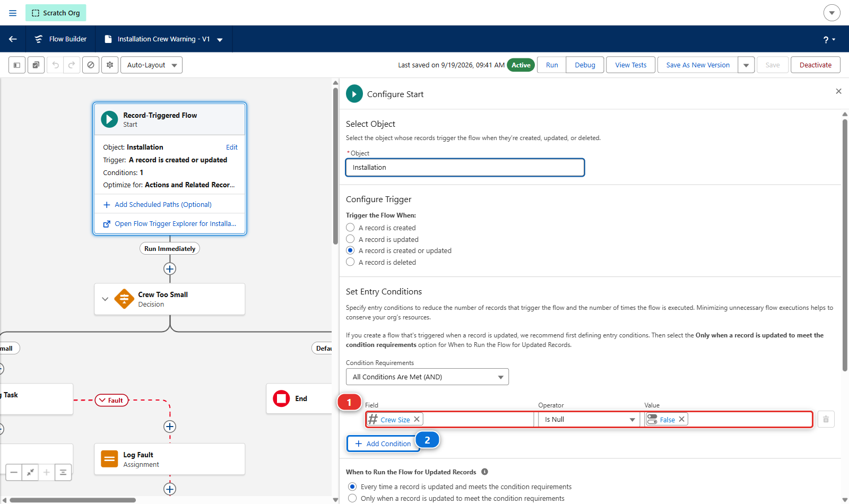Image resolution: width=849 pixels, height=504 pixels.
Task: Click the Deactivate button
Action: 816,65
